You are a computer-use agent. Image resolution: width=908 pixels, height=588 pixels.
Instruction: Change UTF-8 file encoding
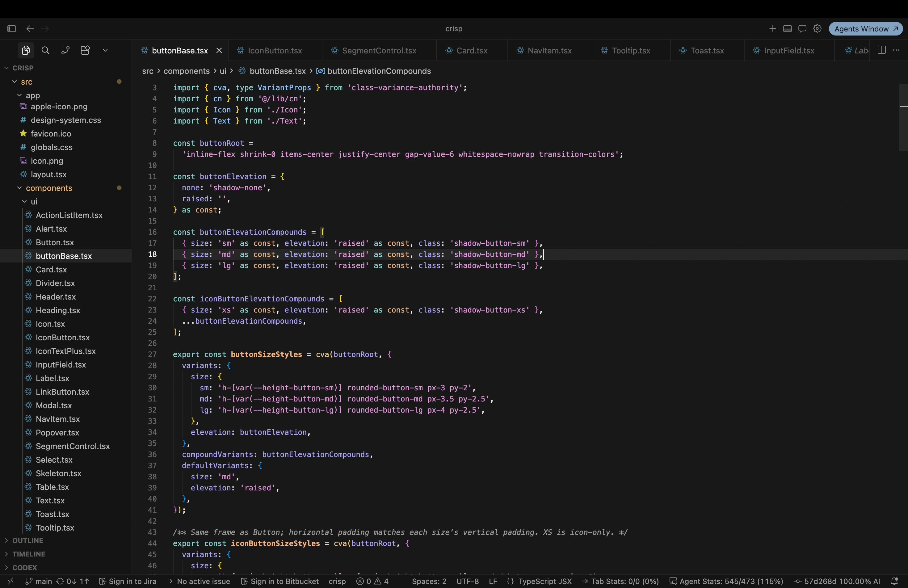pyautogui.click(x=467, y=581)
